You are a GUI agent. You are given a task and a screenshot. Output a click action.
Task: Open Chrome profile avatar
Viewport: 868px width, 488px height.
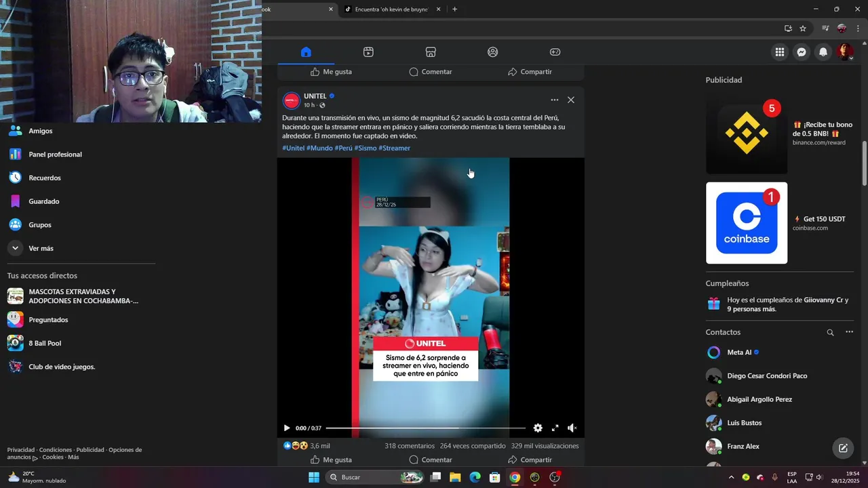[842, 28]
